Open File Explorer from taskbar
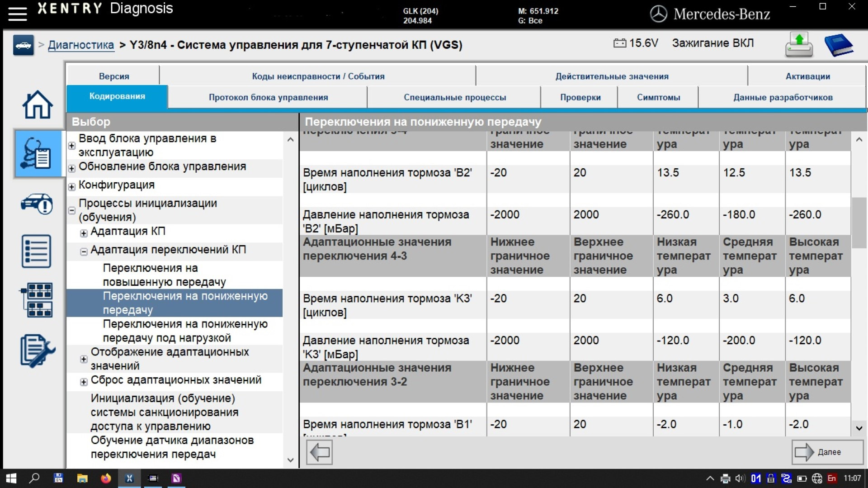Viewport: 868px width, 488px height. click(82, 478)
